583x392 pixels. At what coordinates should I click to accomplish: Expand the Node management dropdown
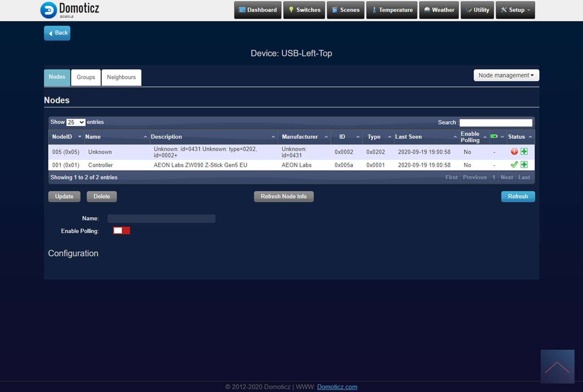pyautogui.click(x=506, y=75)
